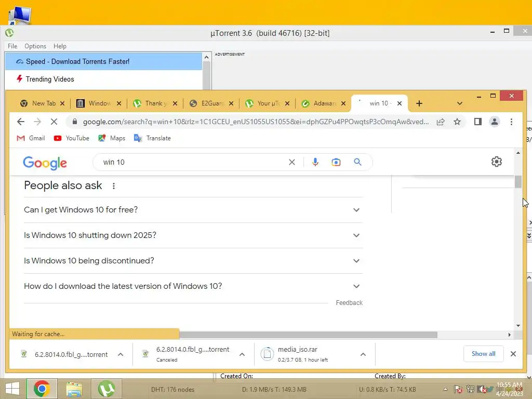Open People also ask three-dot options
The width and height of the screenshot is (532, 399).
[x=114, y=186]
